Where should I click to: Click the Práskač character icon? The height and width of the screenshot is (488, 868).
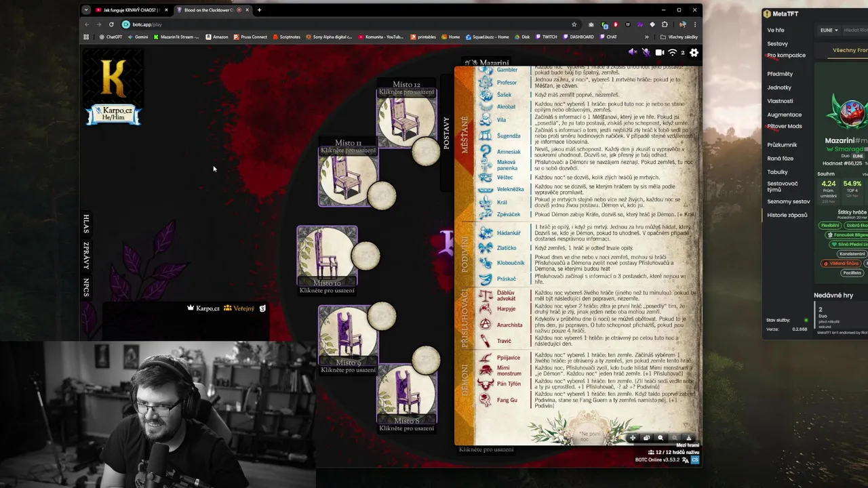[x=486, y=279]
